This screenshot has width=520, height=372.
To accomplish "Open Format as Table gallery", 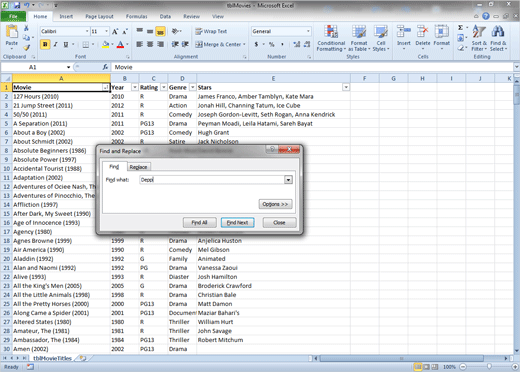I will 359,38.
